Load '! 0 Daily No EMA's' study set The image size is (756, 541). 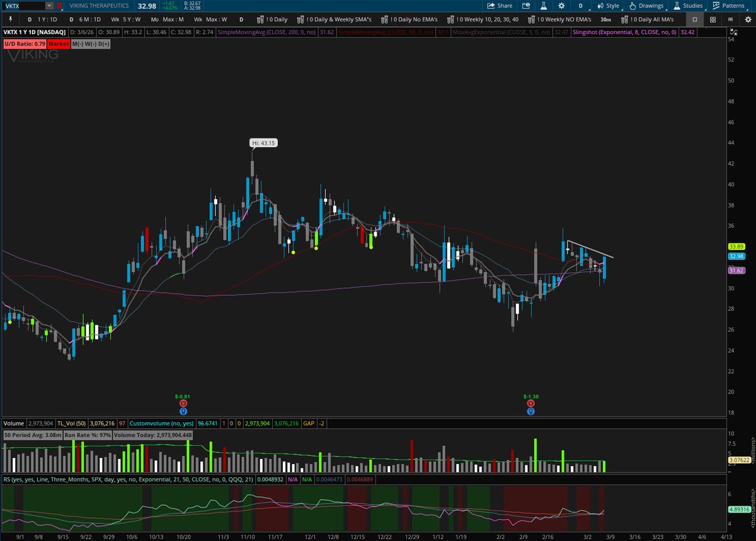409,20
